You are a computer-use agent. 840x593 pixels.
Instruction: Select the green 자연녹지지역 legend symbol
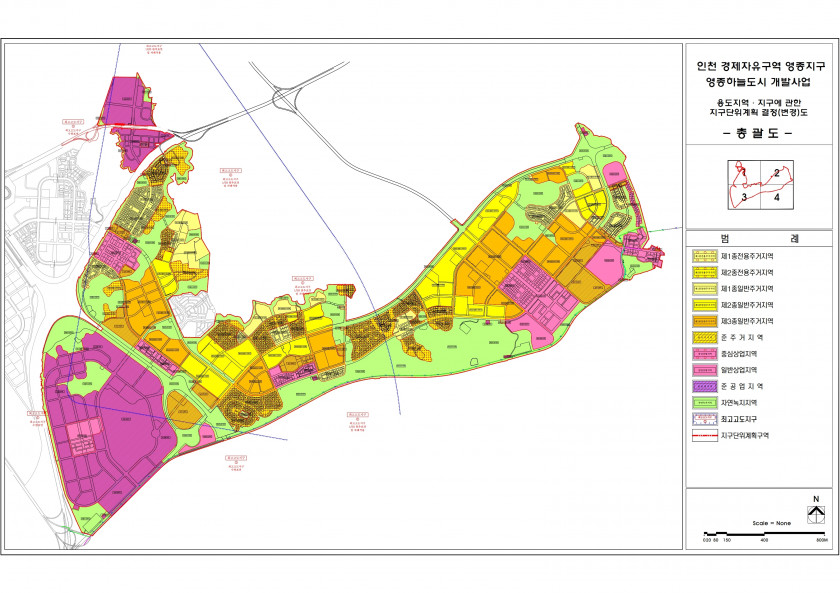[707, 402]
